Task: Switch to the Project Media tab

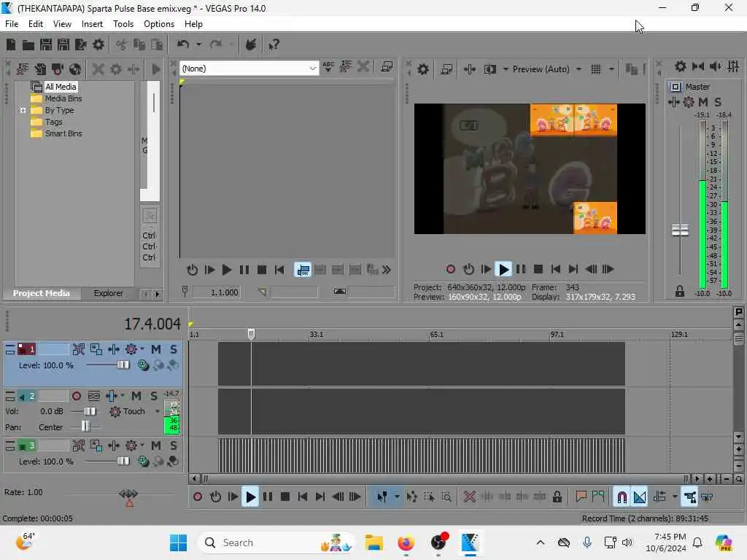Action: point(42,293)
